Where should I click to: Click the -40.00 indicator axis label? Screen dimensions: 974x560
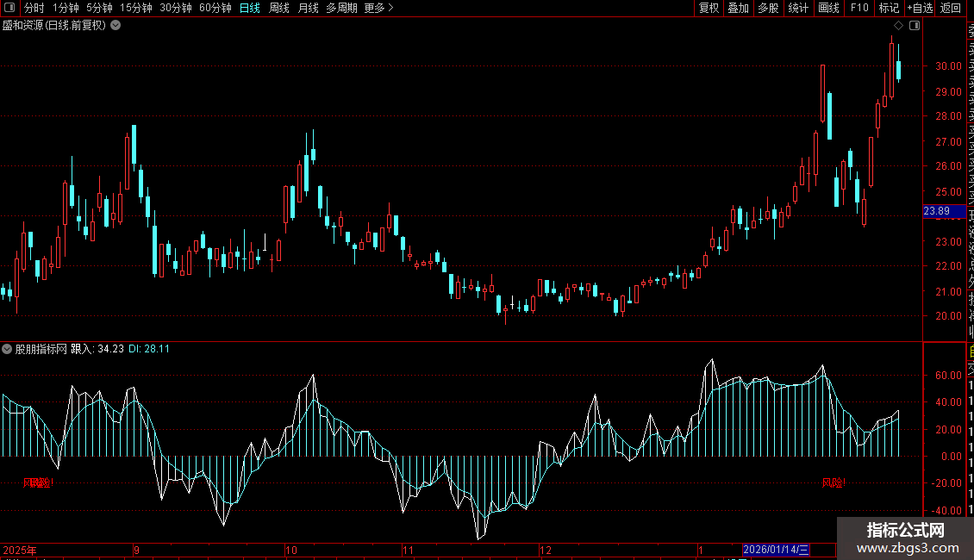click(x=946, y=510)
